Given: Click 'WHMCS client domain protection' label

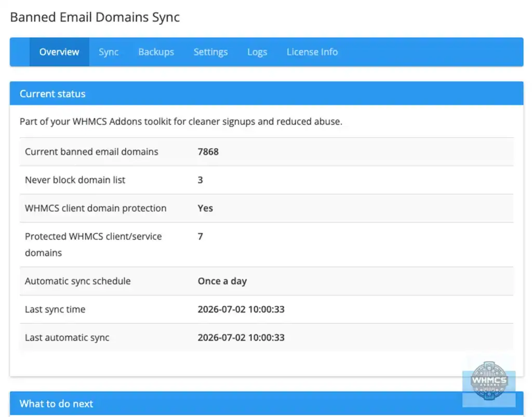Looking at the screenshot, I should tap(96, 208).
